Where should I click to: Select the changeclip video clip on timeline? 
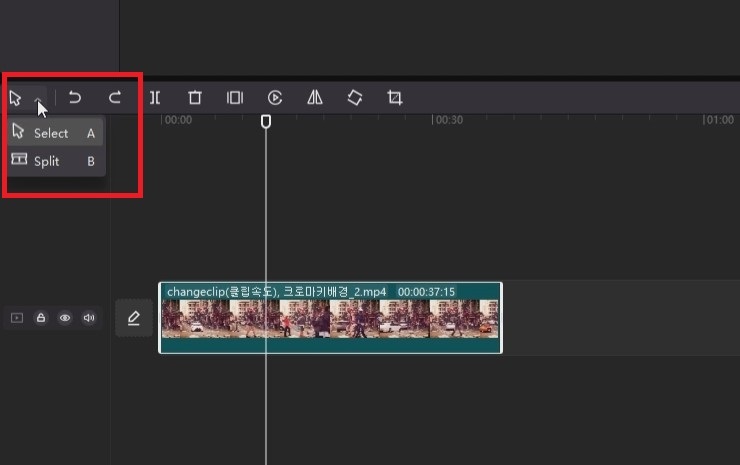[330, 318]
